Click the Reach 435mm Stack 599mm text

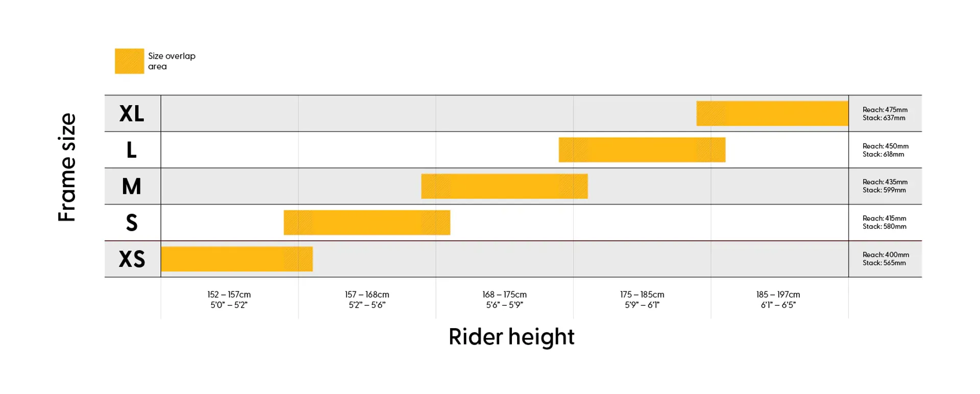tap(885, 186)
